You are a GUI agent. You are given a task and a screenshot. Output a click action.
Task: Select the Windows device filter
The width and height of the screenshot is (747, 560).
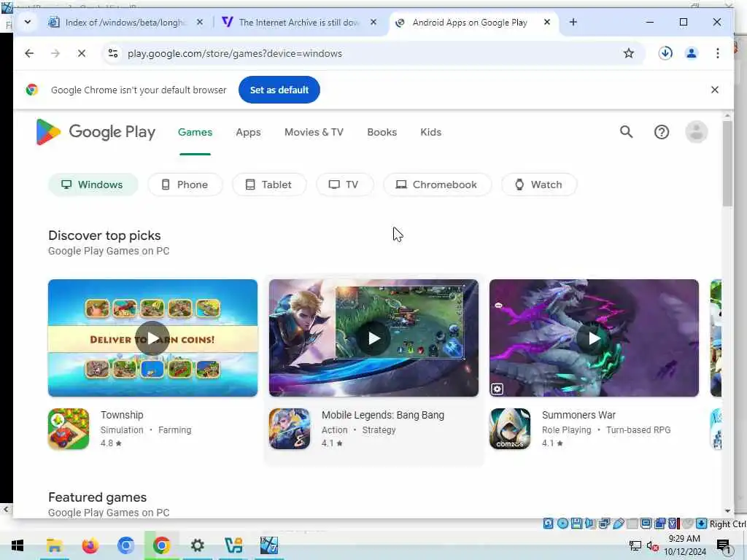point(93,184)
